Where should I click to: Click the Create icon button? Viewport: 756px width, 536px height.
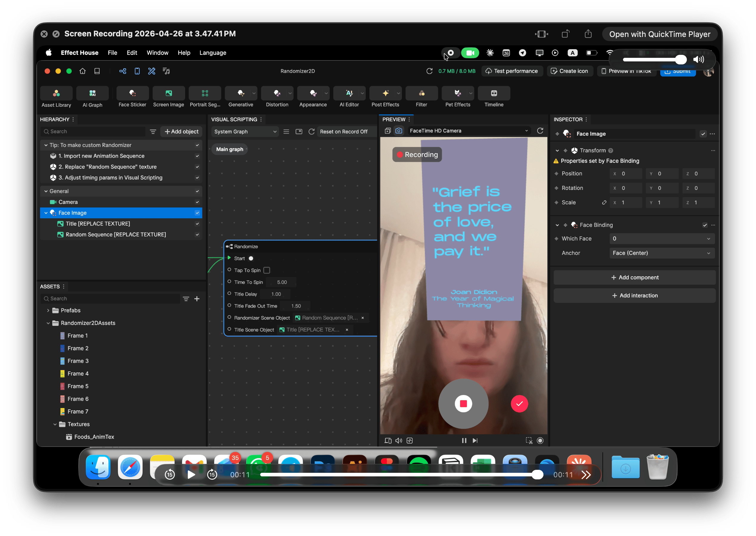(x=570, y=71)
